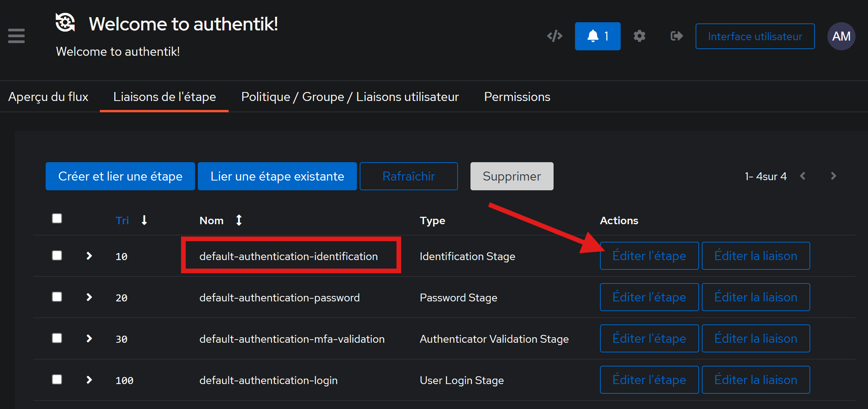Switch to Aperçu du flux tab

click(48, 97)
